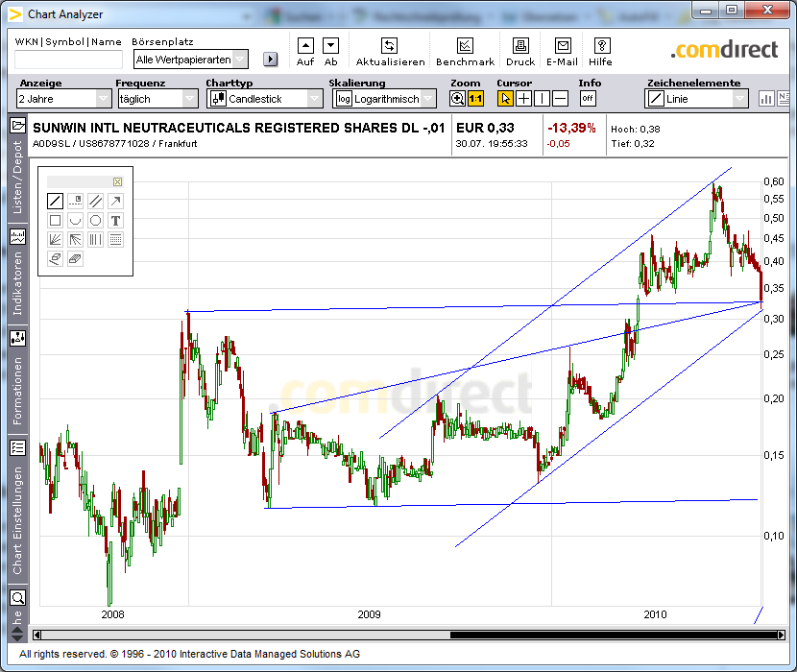Open the Anzeige 2 Jahre dropdown
The height and width of the screenshot is (672, 797).
(64, 99)
